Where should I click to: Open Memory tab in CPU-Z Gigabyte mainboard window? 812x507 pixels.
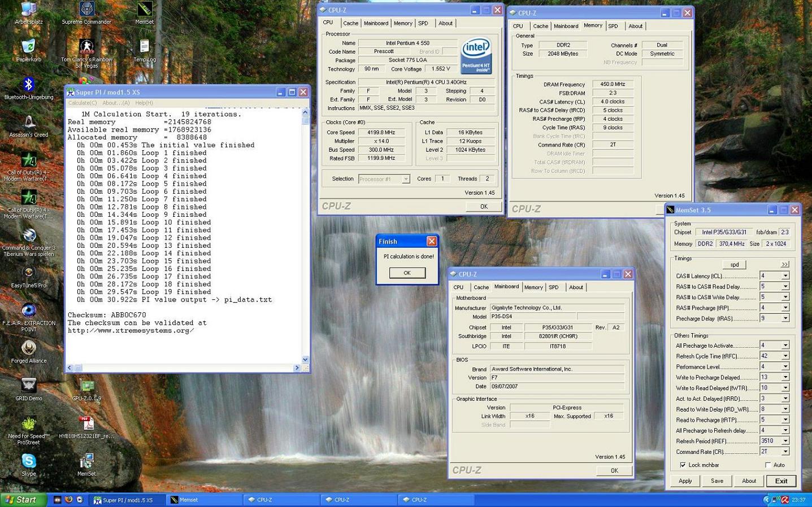coord(533,287)
